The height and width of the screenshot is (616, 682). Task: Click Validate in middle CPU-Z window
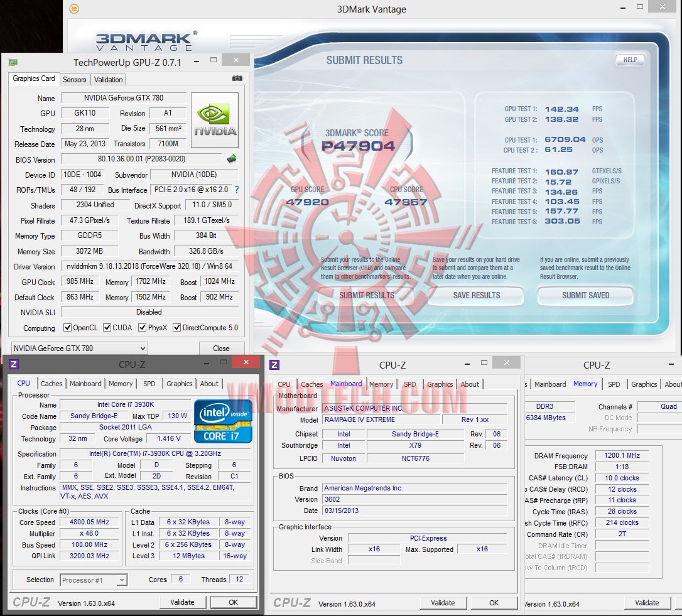[x=443, y=603]
